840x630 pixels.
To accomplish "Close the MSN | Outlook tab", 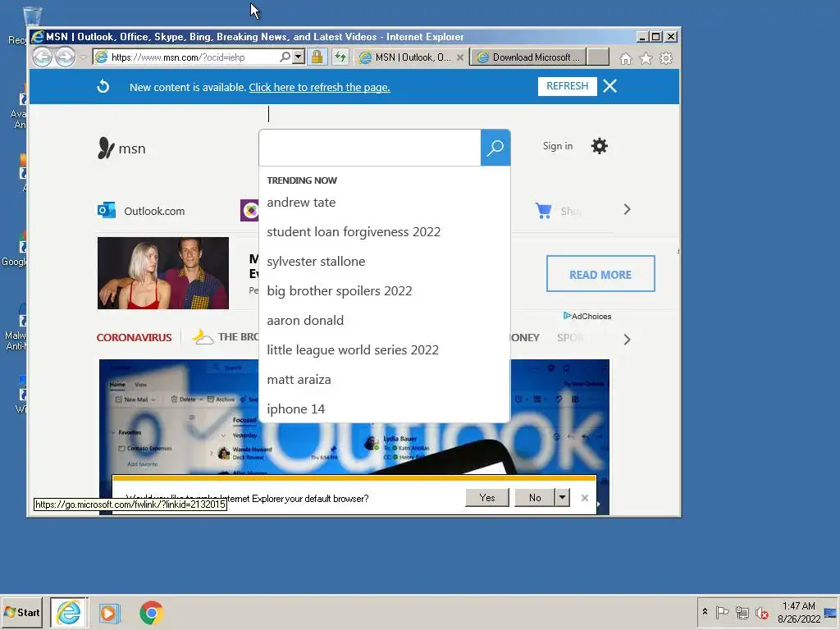I will coord(459,57).
